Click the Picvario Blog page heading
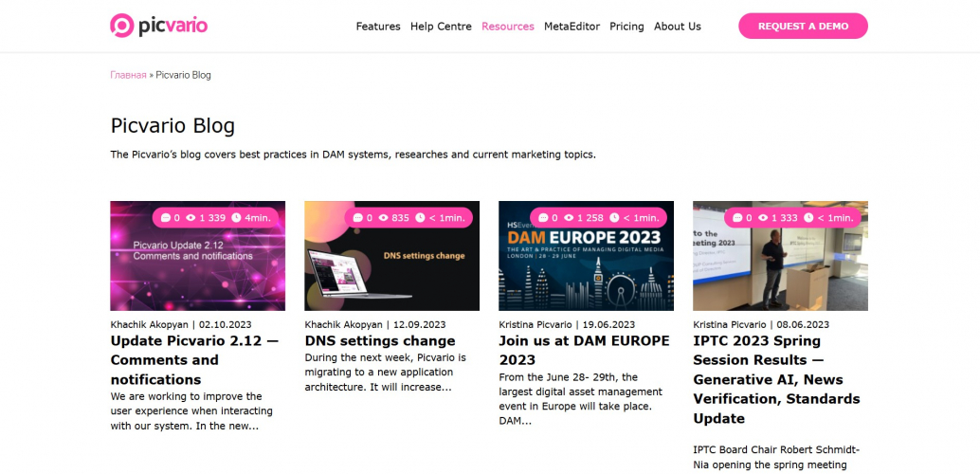Screen dimensions: 980x474 (x=172, y=126)
